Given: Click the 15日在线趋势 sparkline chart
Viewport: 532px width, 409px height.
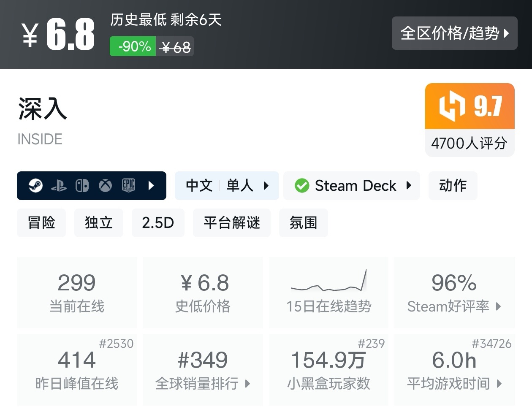Looking at the screenshot, I should coord(328,281).
